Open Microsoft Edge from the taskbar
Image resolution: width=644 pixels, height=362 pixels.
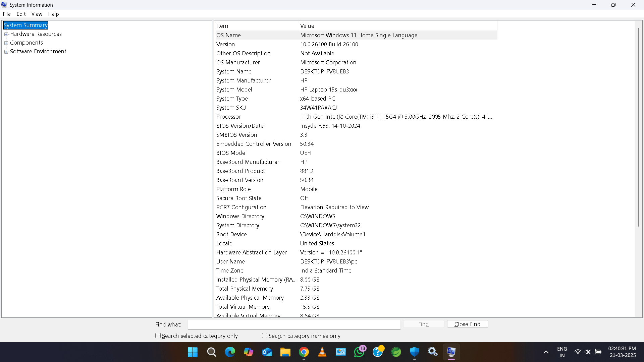coord(230,352)
